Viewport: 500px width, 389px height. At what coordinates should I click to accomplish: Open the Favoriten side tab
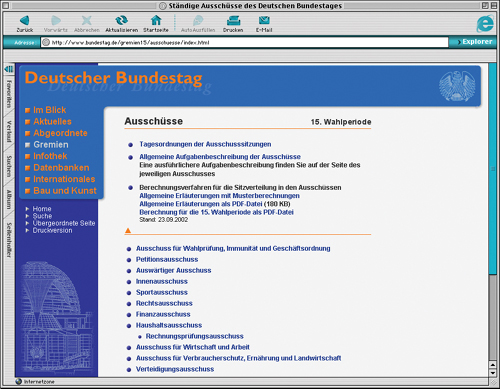tap(9, 94)
